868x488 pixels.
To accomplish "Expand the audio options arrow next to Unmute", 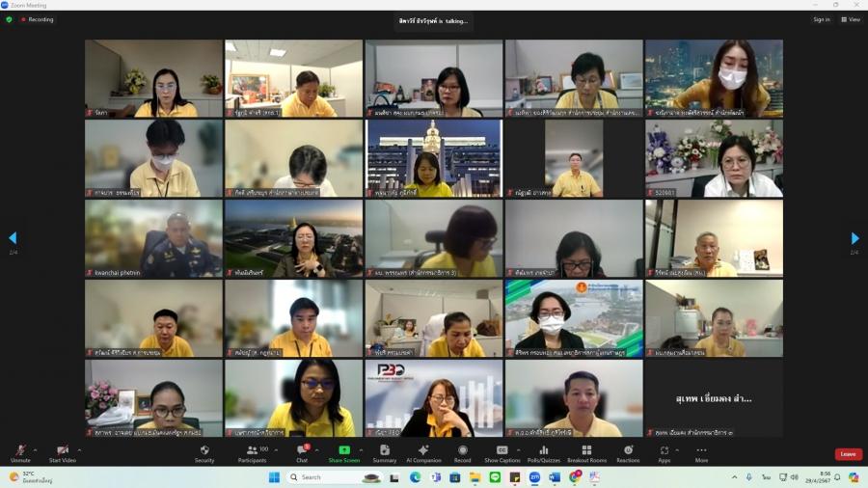I will (36, 449).
